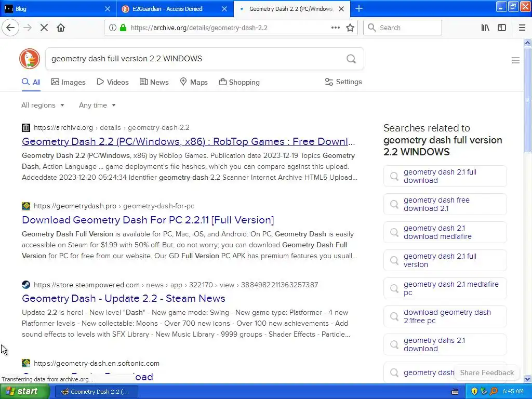Open the Library bookshelf icon
Image resolution: width=532 pixels, height=399 pixels.
pos(485,28)
